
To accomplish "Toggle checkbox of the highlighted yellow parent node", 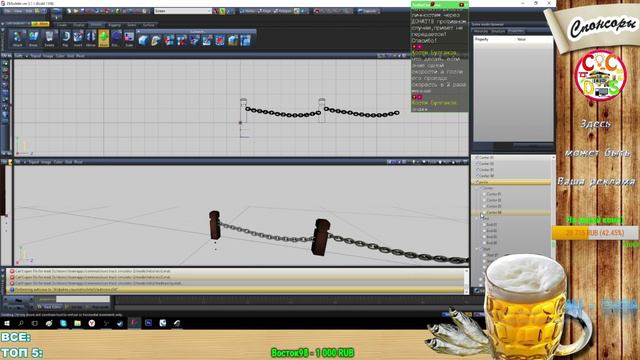I will tap(477, 182).
